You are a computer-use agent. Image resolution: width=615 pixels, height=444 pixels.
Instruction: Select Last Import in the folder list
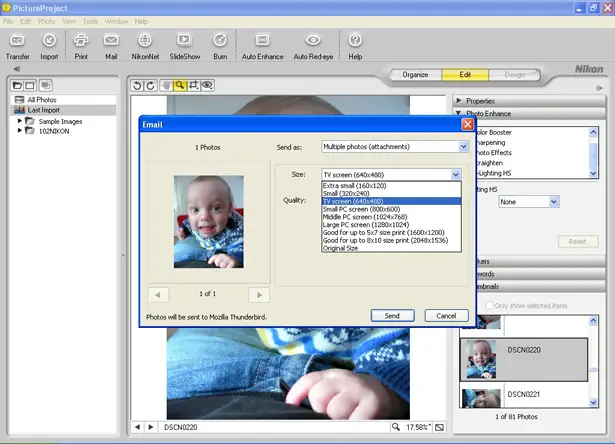tap(64, 110)
